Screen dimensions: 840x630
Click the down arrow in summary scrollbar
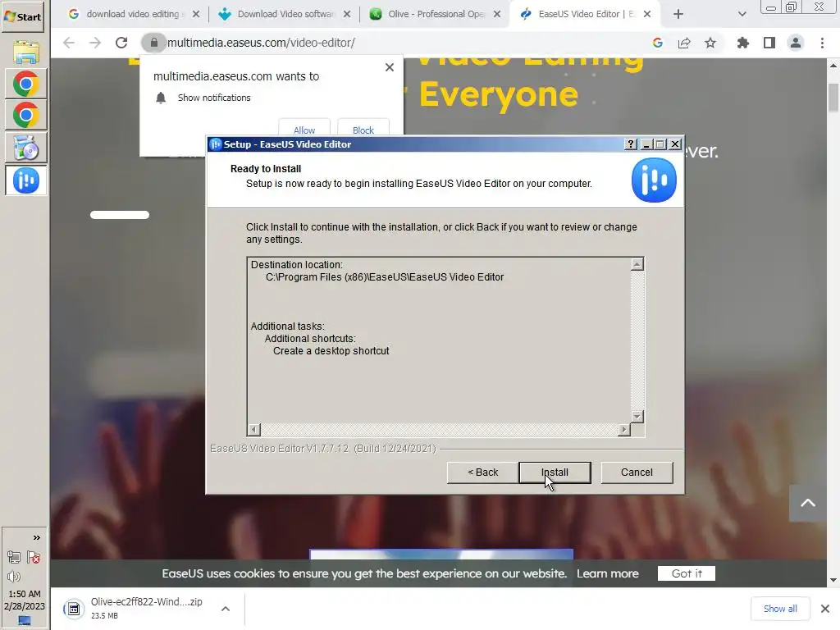(637, 416)
